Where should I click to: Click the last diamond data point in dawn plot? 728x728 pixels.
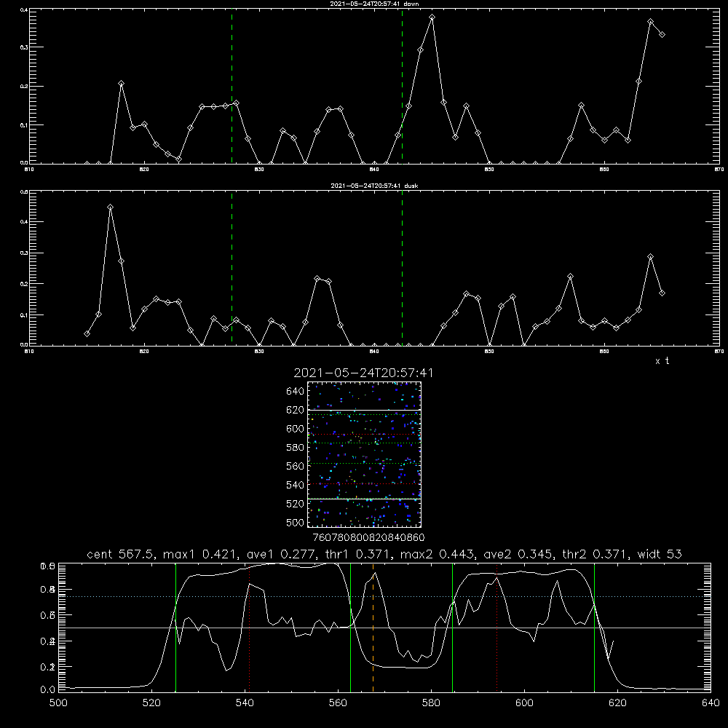[662, 34]
